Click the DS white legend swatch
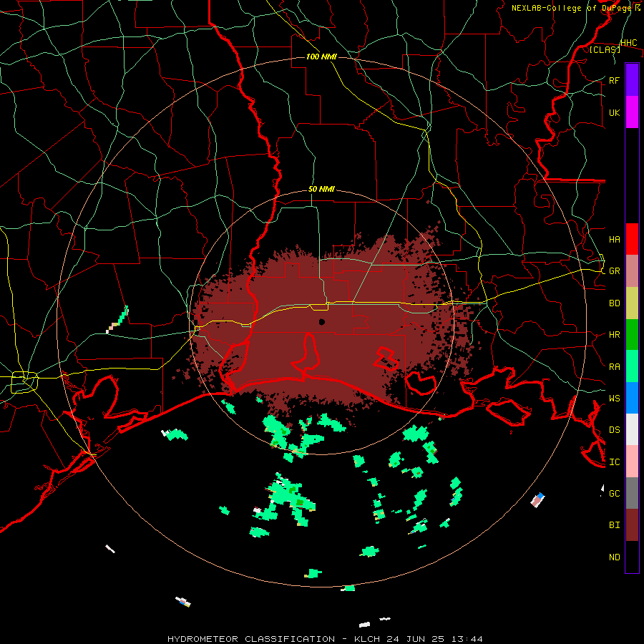Image resolution: width=644 pixels, height=644 pixels. [x=632, y=429]
